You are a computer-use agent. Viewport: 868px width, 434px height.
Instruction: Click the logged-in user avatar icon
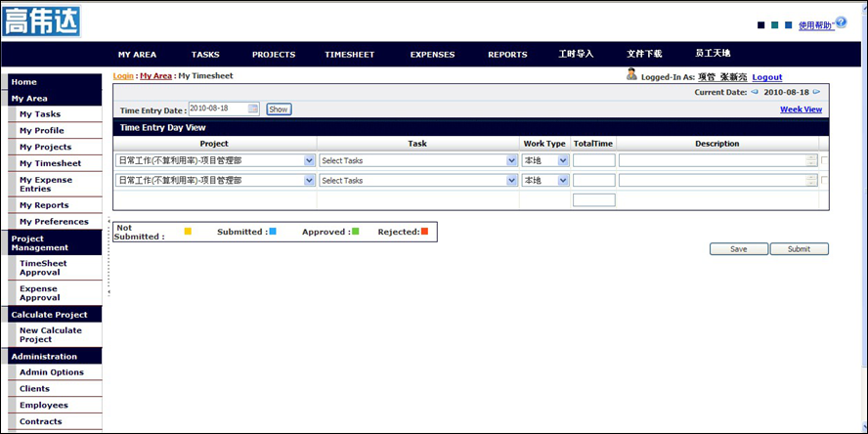point(631,75)
